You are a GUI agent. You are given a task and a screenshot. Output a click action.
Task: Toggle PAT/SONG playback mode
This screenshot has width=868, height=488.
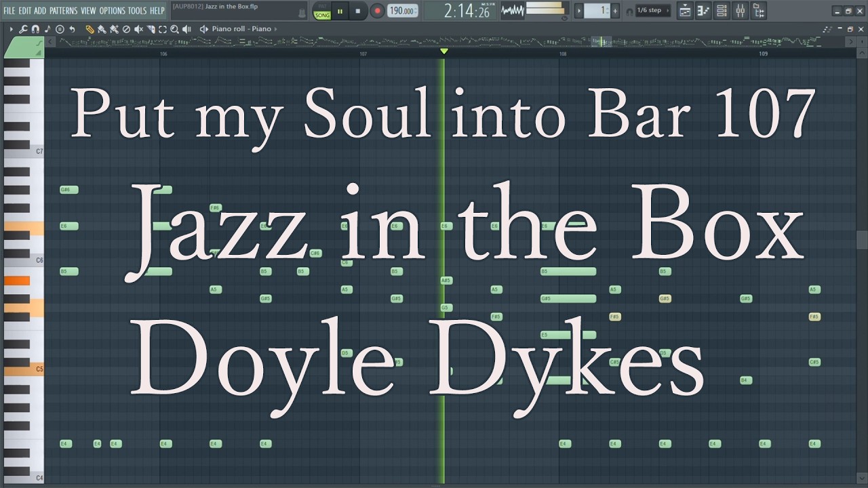(x=323, y=12)
